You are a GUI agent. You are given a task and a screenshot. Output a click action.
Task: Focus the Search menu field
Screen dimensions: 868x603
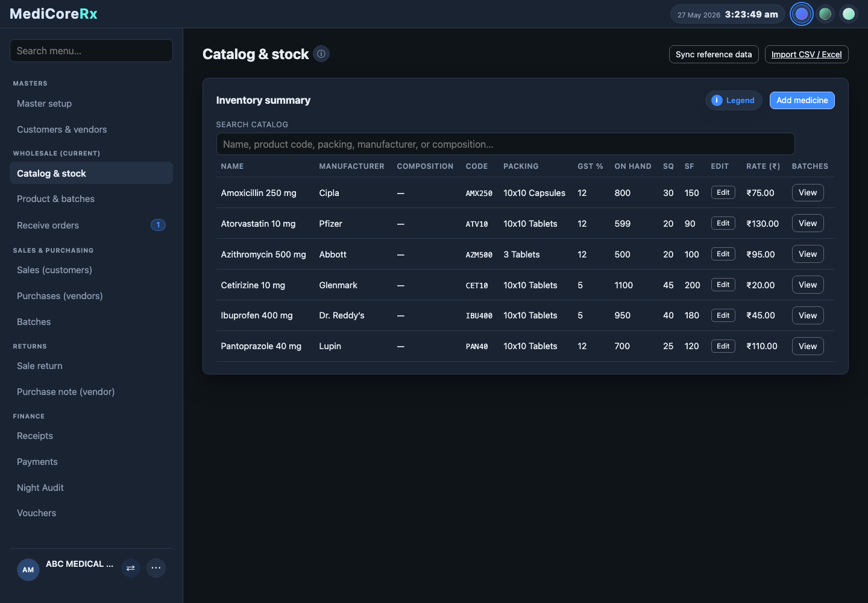coord(92,51)
